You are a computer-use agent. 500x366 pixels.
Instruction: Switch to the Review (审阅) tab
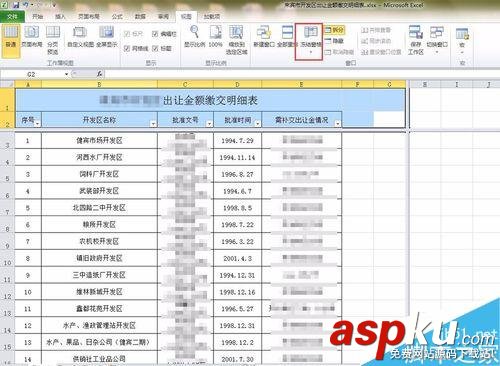pyautogui.click(x=163, y=16)
